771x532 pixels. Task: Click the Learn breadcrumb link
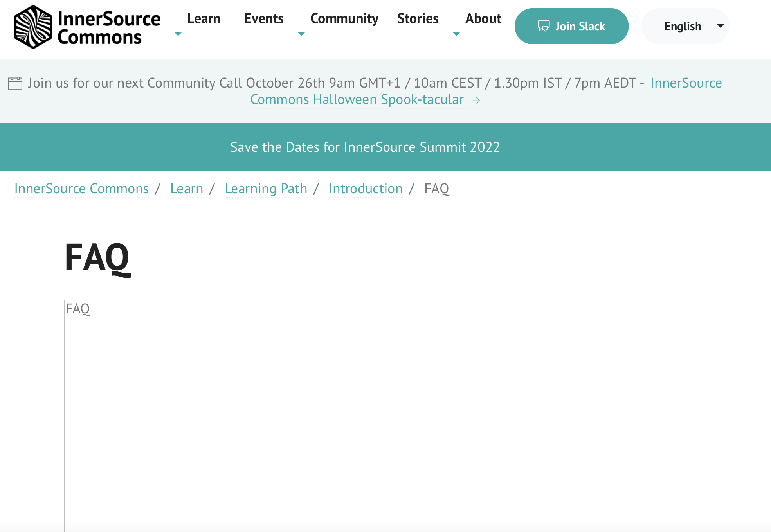coord(187,189)
